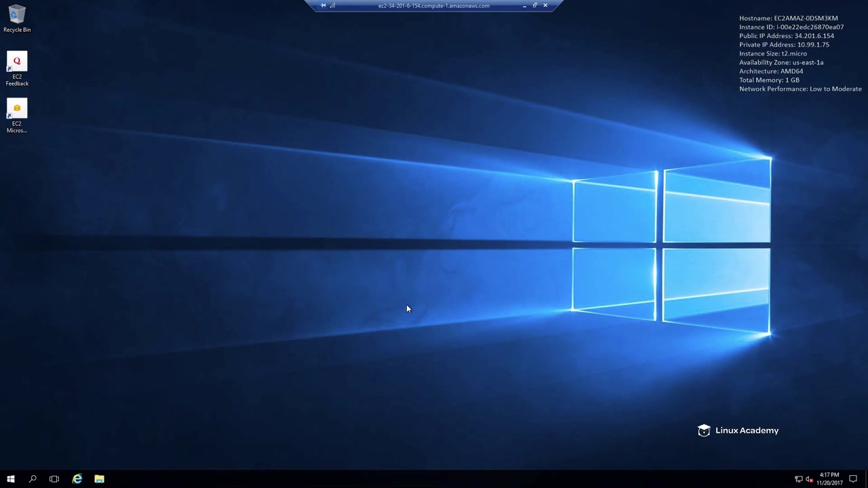Open File Explorer from the taskbar

(x=99, y=479)
